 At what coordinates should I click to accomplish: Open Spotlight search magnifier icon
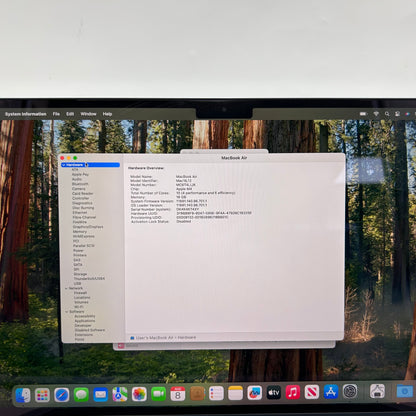coord(387,114)
